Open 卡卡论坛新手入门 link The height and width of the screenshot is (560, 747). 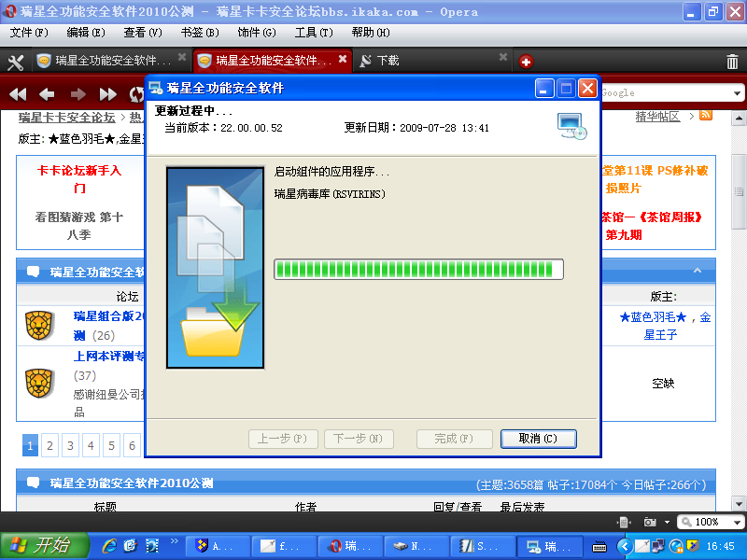point(79,179)
